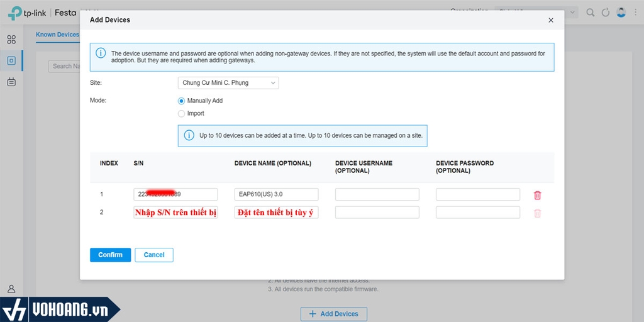Cancel the Add Devices dialog

pos(154,255)
